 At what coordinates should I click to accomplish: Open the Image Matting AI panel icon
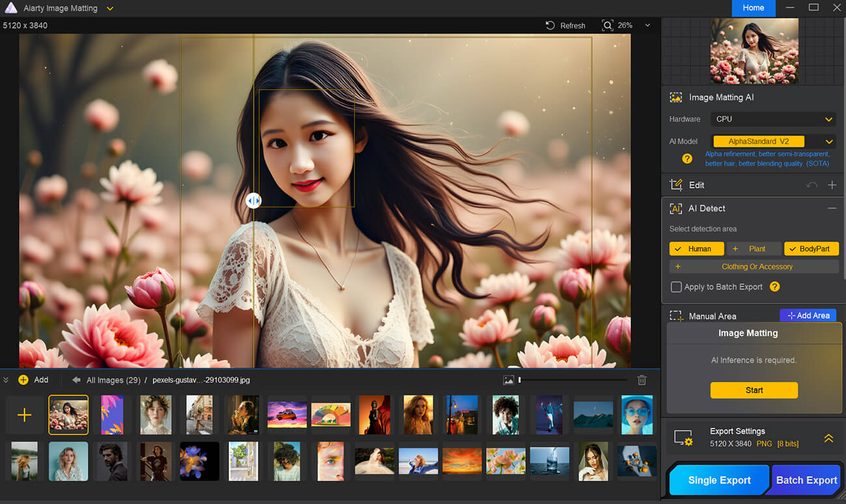[677, 97]
